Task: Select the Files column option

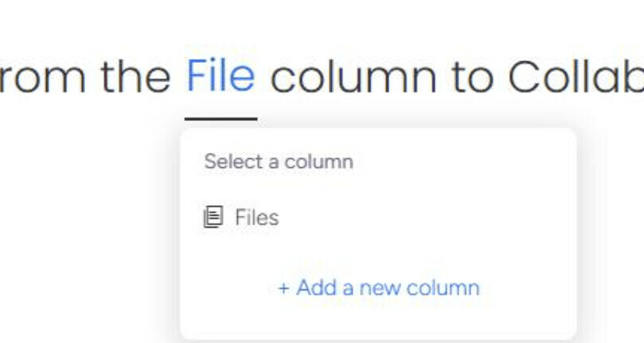Action: 378,217
